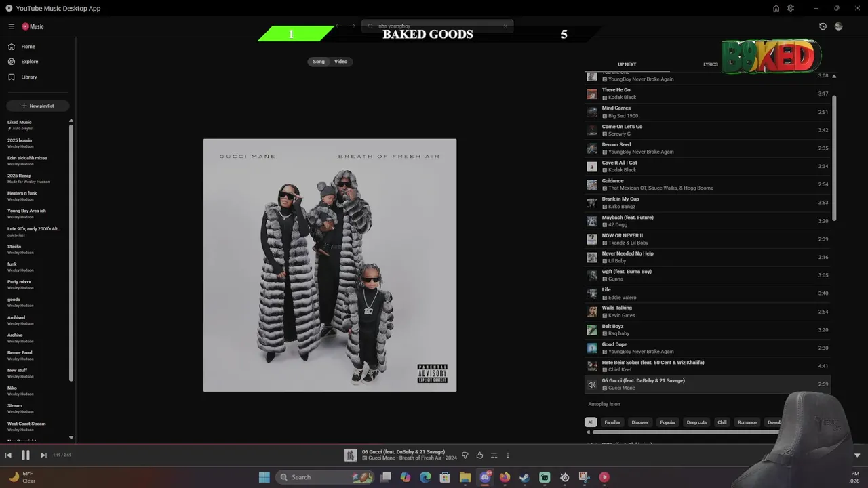This screenshot has height=488, width=868.
Task: Open the Liked Music playlist
Action: [x=34, y=125]
